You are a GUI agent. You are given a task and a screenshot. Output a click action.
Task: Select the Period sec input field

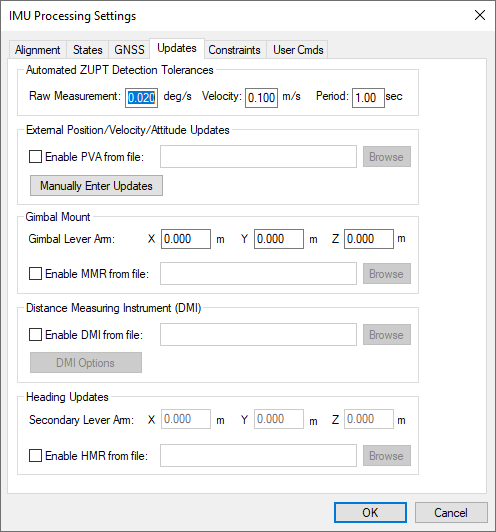point(368,98)
